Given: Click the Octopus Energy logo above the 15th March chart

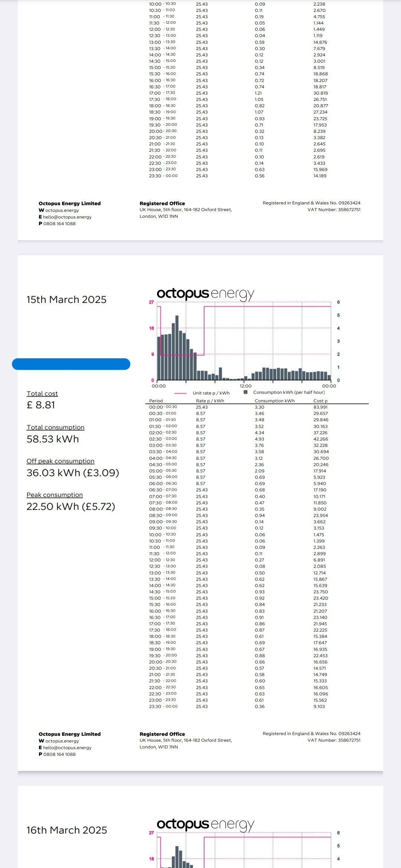Looking at the screenshot, I should click(205, 294).
